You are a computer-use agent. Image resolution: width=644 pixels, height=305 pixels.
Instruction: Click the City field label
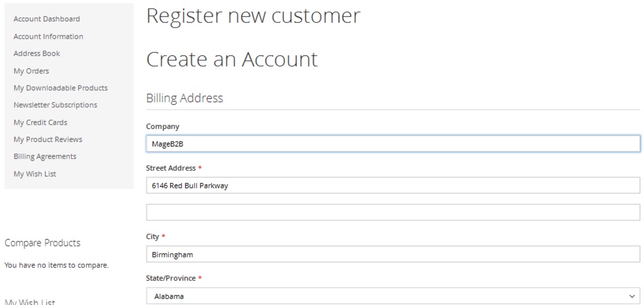[x=153, y=236]
